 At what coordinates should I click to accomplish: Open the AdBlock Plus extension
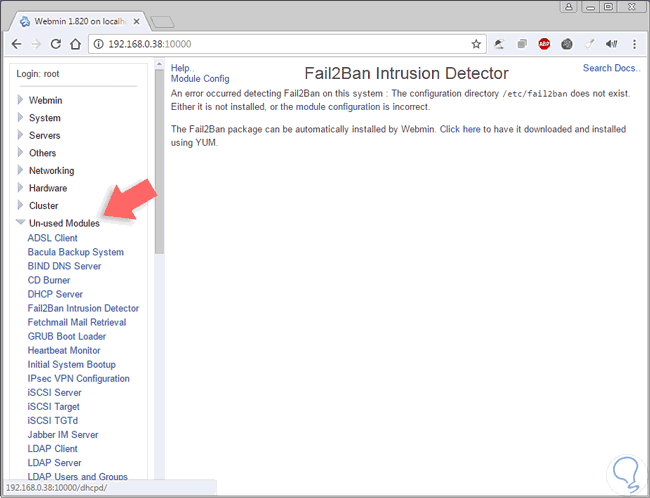544,44
